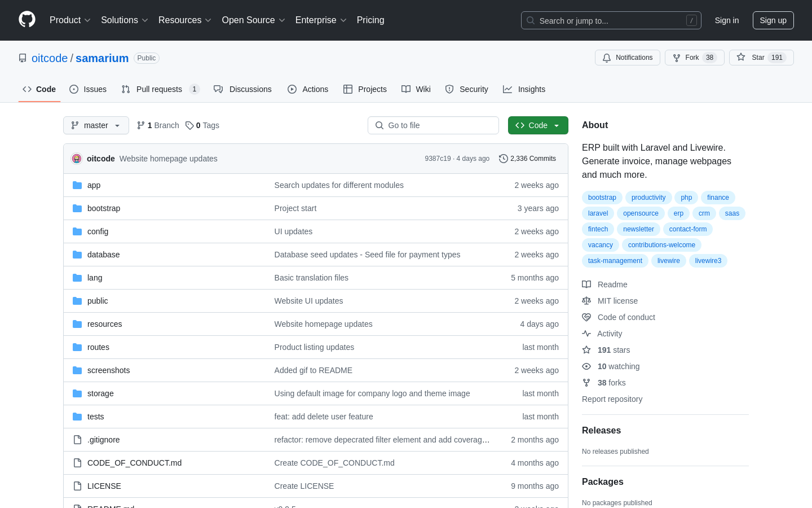Viewport: 812px width, 508px height.
Task: Click the 0 Tags link
Action: point(202,125)
